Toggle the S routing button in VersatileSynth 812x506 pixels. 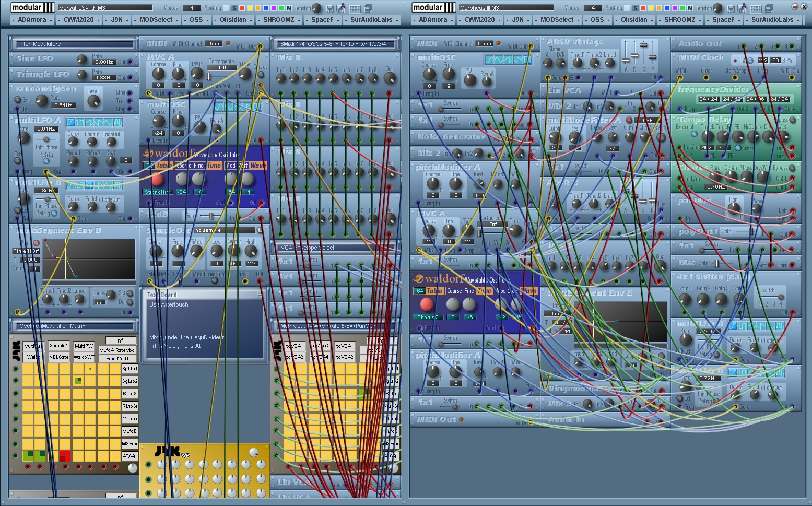[x=234, y=8]
